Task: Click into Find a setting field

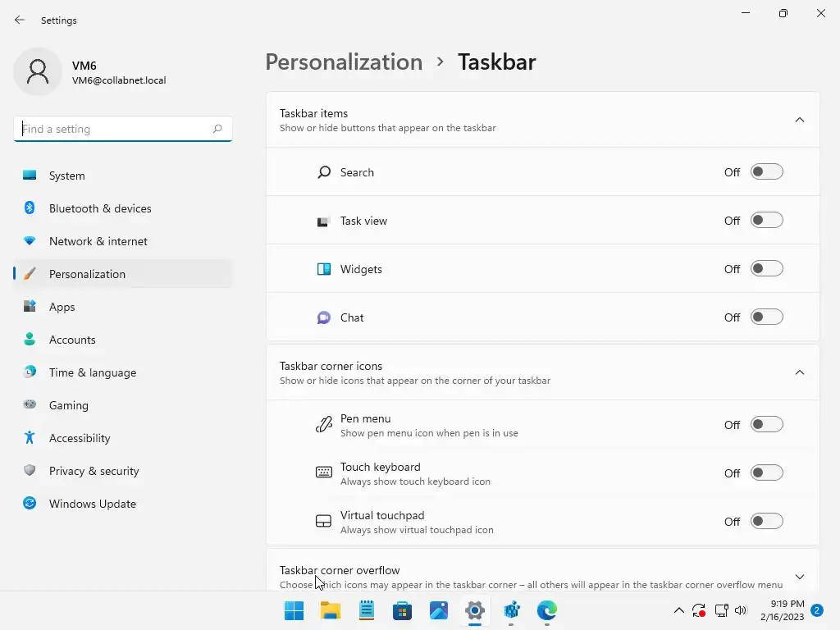Action: pos(123,129)
